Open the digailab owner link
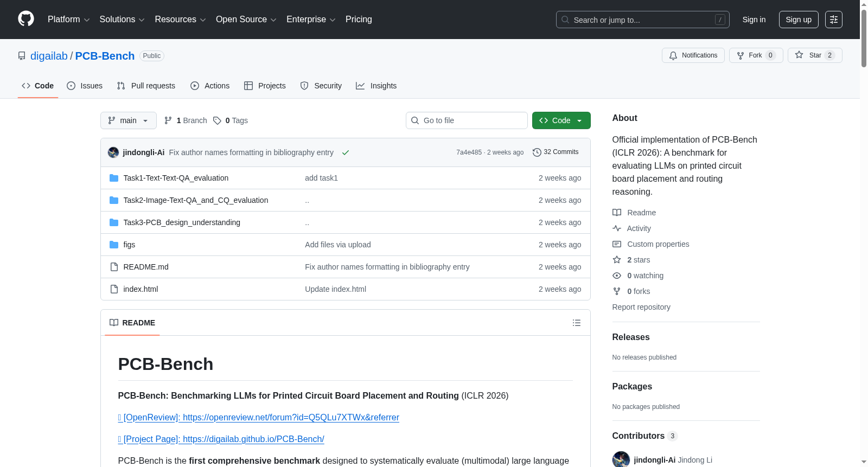Viewport: 868px width, 467px height. tap(49, 56)
